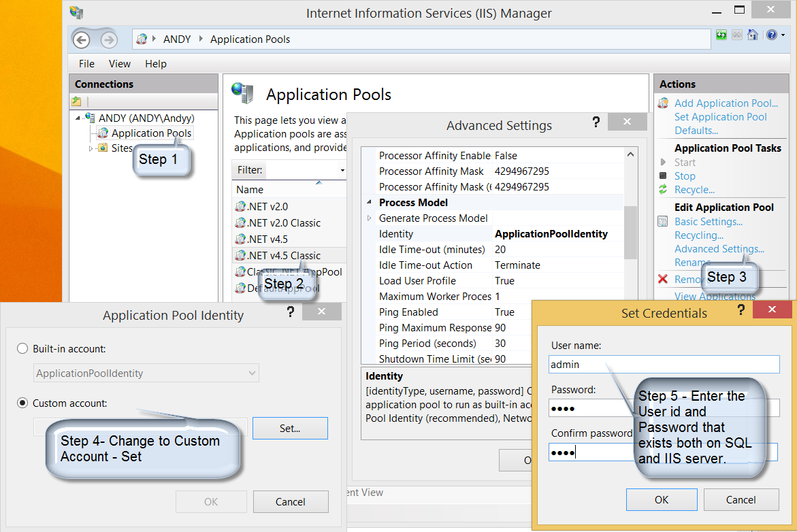797x532 pixels.
Task: Open the View menu
Action: click(x=119, y=63)
